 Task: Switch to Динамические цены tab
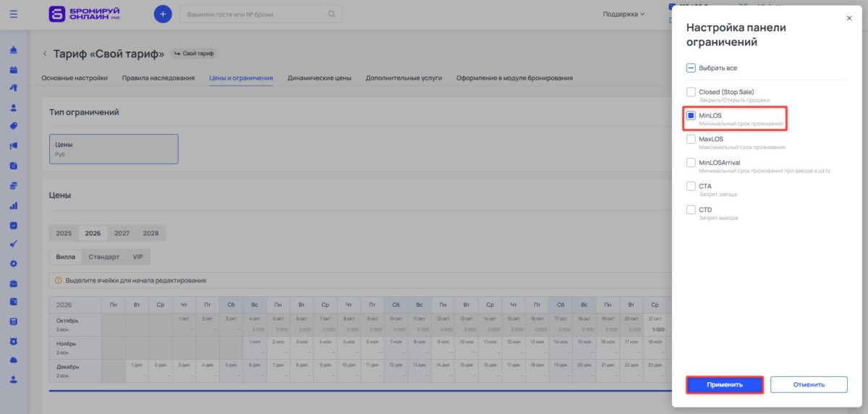[x=319, y=77]
